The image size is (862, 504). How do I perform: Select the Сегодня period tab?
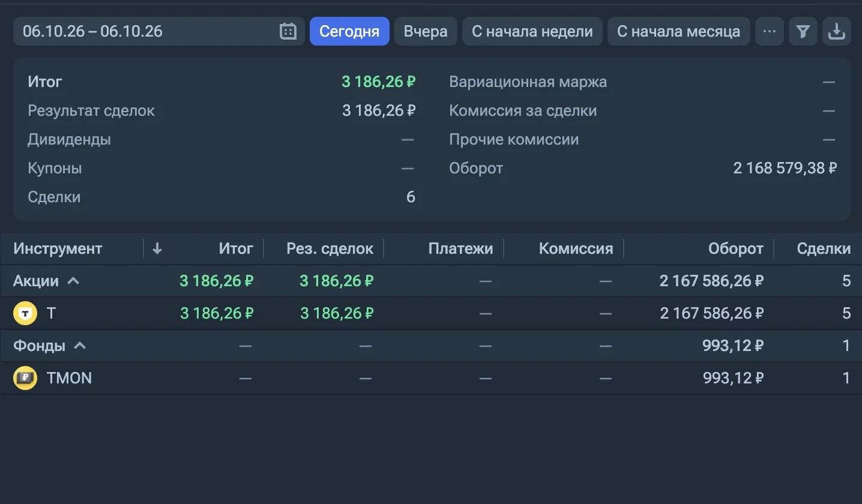[x=349, y=31]
